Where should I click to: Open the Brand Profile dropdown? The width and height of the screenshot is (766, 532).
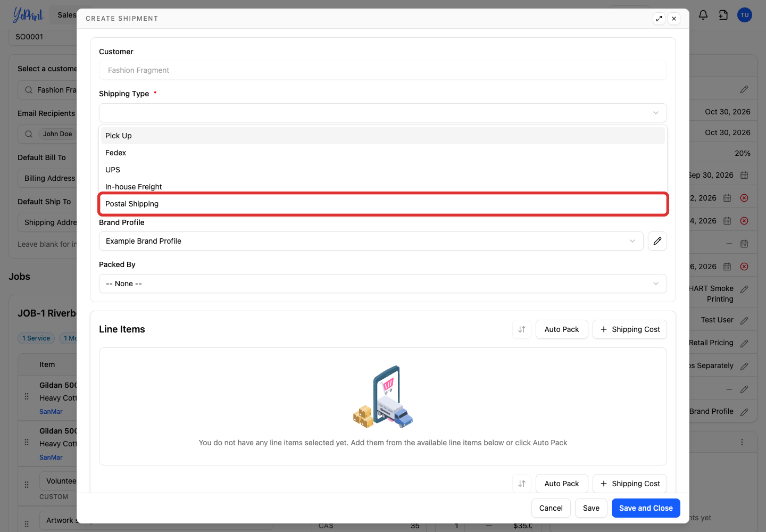371,241
